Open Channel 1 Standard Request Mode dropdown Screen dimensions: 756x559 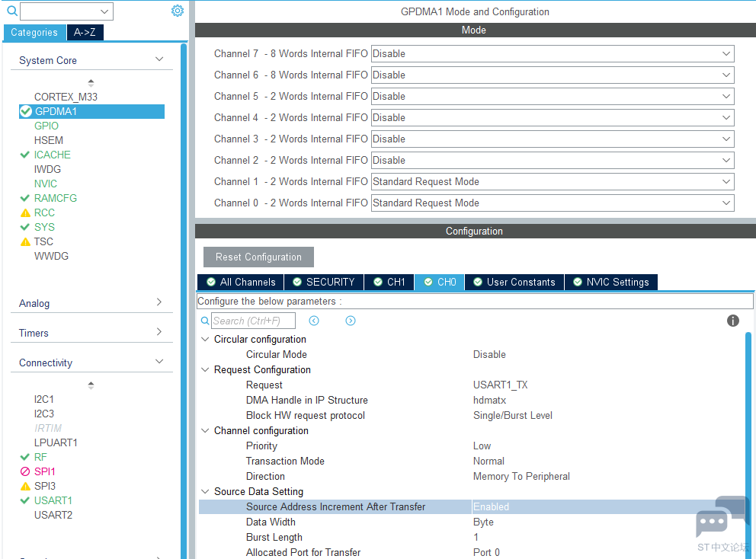pyautogui.click(x=553, y=182)
